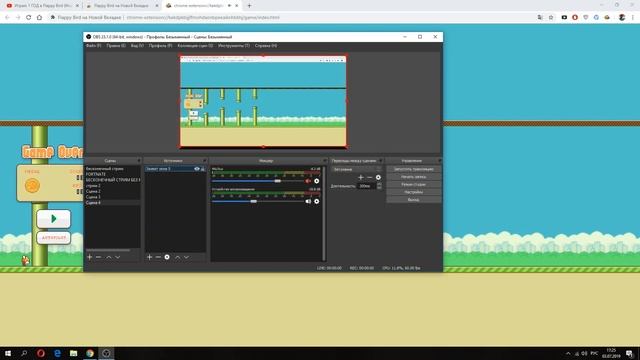Screen dimensions: 640x360
Task: Unmute the Mic/Aux channel
Action: point(308,181)
